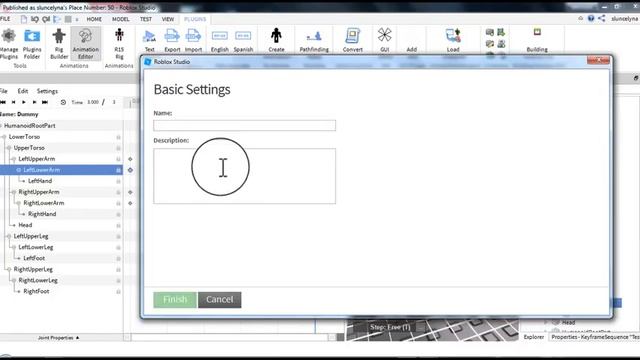Jump to animation end in the editor
The height and width of the screenshot is (360, 640).
(45, 102)
